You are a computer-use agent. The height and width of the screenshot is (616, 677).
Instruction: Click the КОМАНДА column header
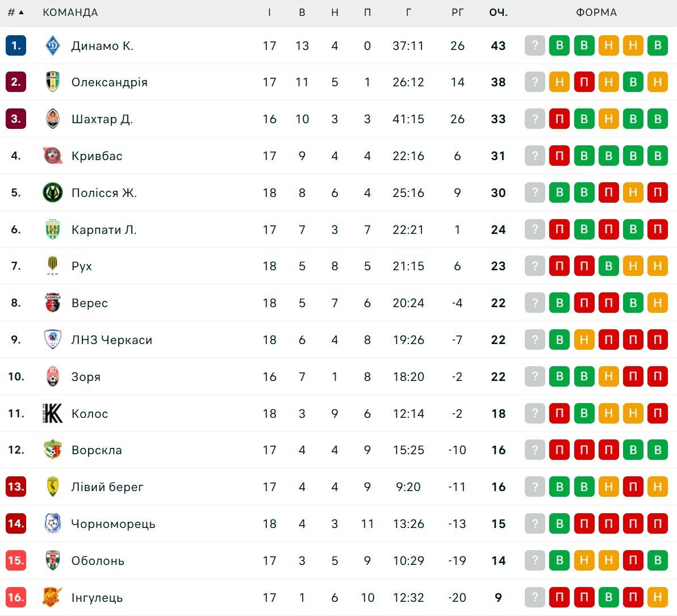click(x=70, y=12)
